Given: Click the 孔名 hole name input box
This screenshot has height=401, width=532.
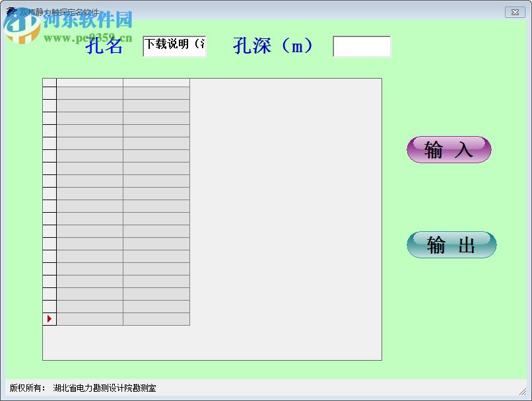Looking at the screenshot, I should [174, 47].
